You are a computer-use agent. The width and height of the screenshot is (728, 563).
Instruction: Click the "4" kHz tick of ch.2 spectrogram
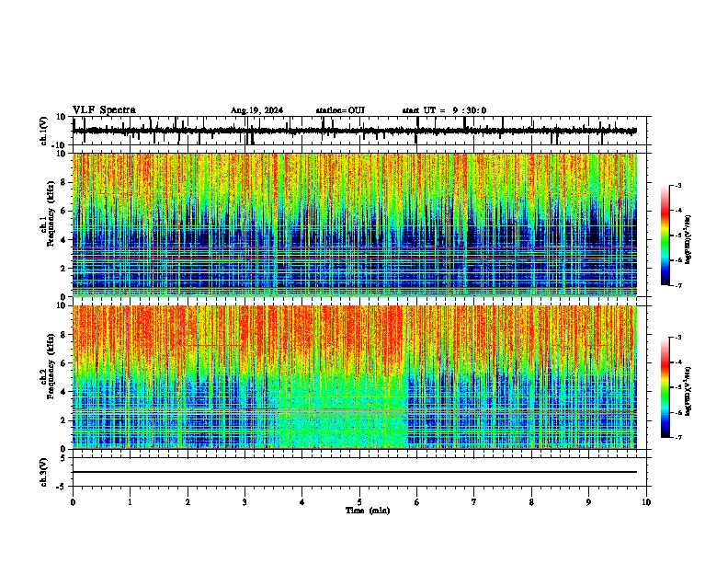click(x=65, y=393)
